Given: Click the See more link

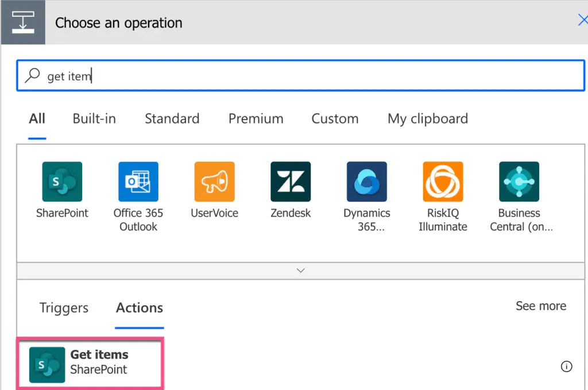Looking at the screenshot, I should 540,306.
